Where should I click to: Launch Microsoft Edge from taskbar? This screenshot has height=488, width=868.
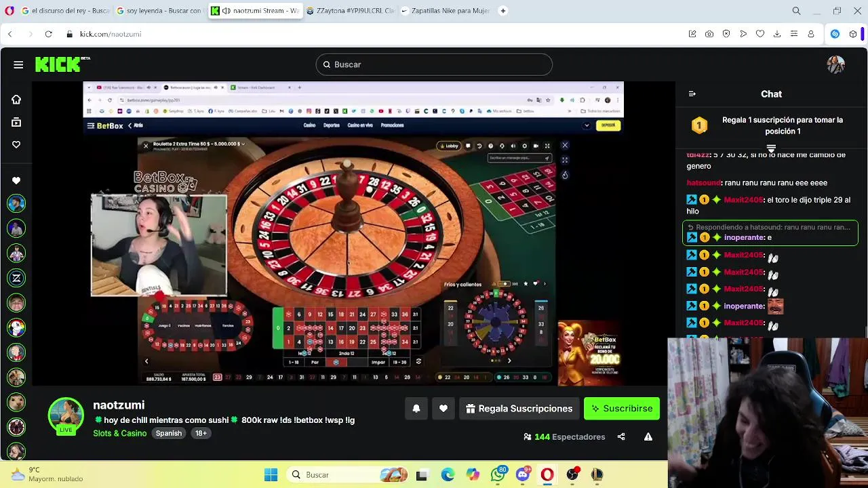coord(448,474)
